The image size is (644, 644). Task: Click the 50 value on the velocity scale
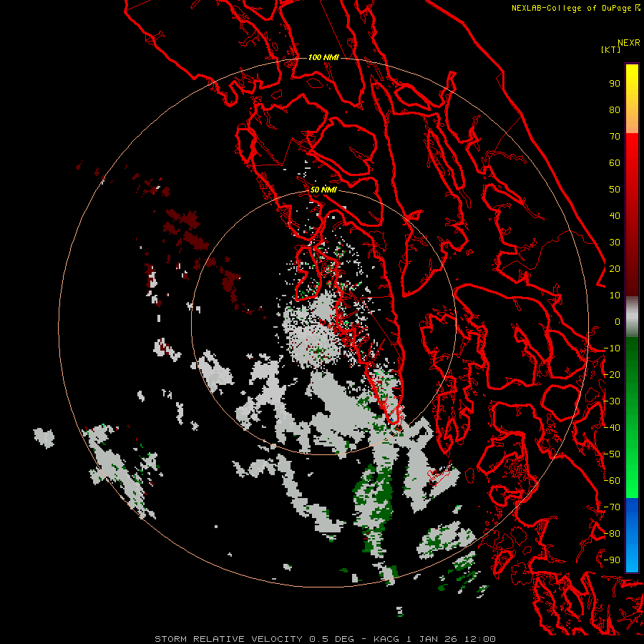coord(615,190)
